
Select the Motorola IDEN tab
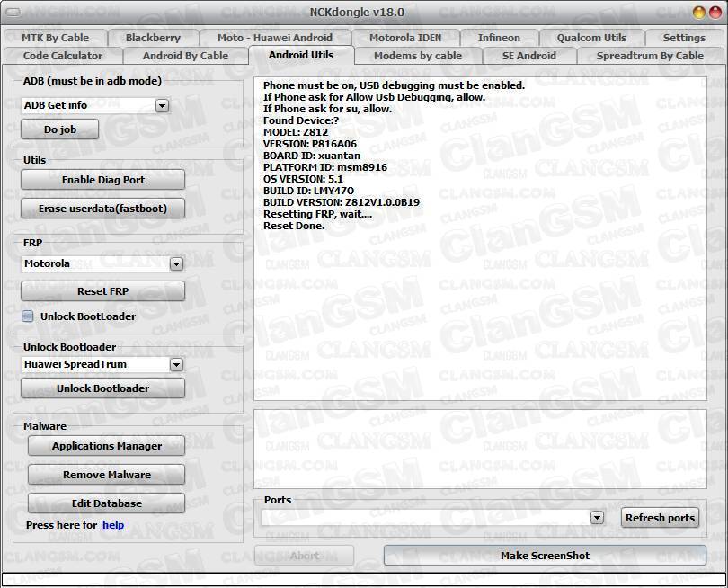coord(405,38)
